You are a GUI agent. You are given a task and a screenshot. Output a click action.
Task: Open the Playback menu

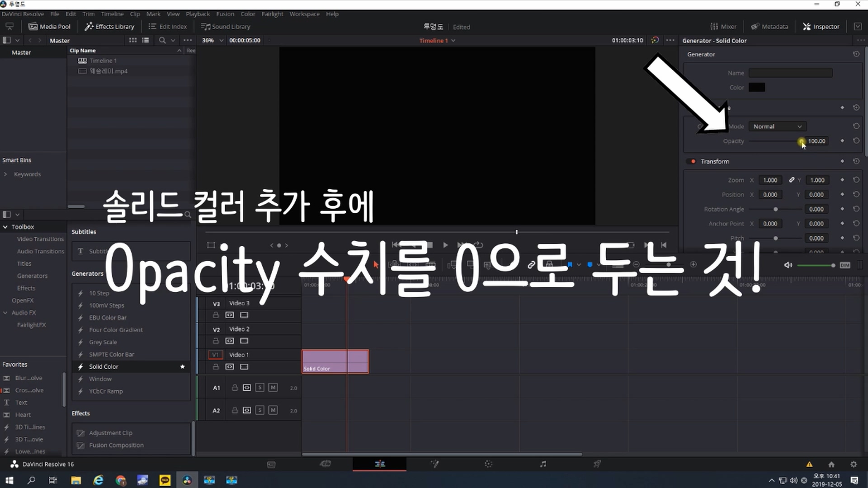click(x=198, y=14)
